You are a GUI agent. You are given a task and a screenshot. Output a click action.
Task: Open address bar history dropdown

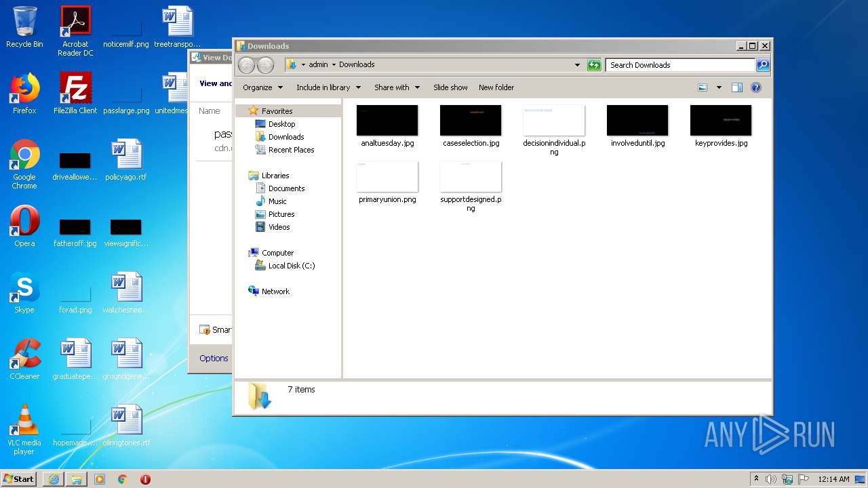tap(577, 65)
